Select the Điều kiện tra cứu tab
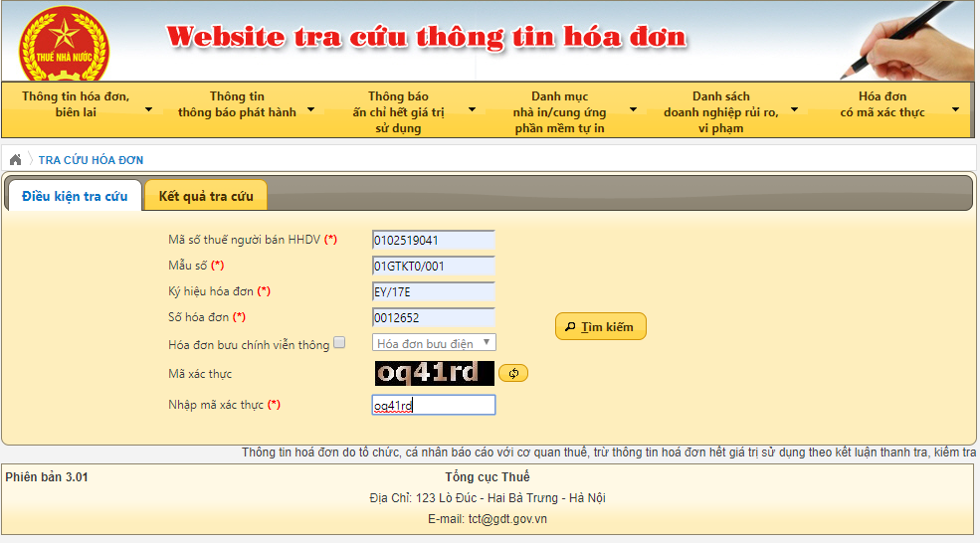 point(75,196)
